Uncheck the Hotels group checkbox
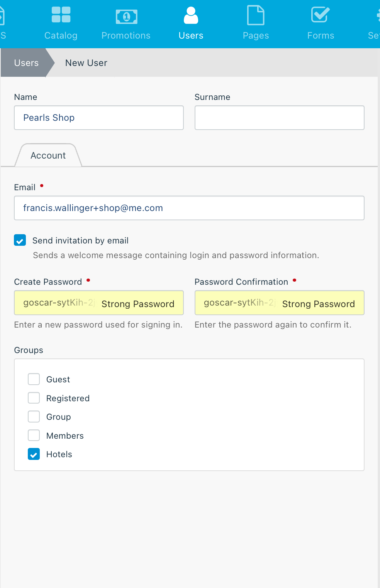Viewport: 380px width, 588px height. 34,454
